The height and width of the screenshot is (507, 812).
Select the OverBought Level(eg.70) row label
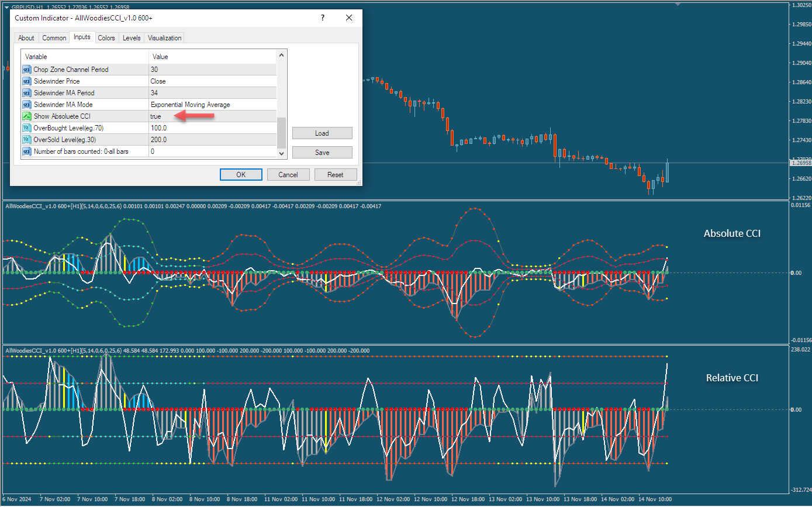coord(68,128)
